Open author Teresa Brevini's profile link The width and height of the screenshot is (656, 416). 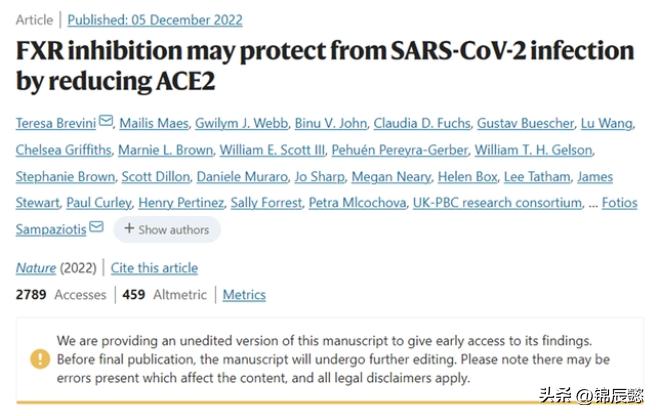click(55, 124)
